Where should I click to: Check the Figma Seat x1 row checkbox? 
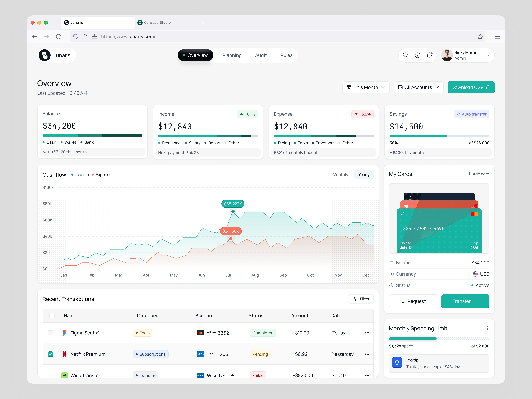(x=51, y=333)
